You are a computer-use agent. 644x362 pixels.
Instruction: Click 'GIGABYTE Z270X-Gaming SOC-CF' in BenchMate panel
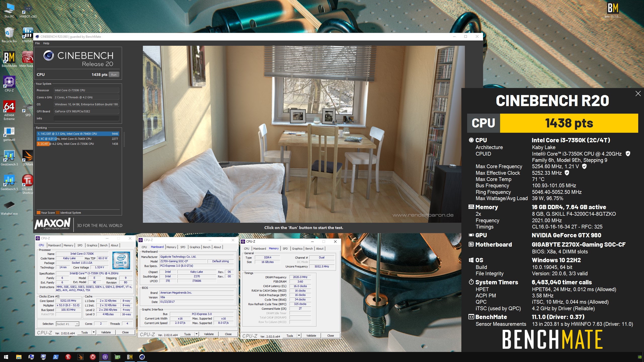(579, 245)
